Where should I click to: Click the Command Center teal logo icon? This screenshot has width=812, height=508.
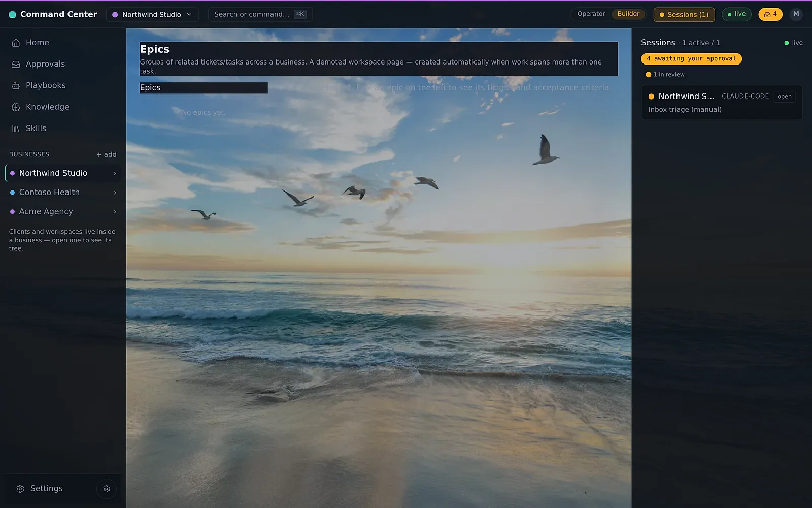(13, 15)
